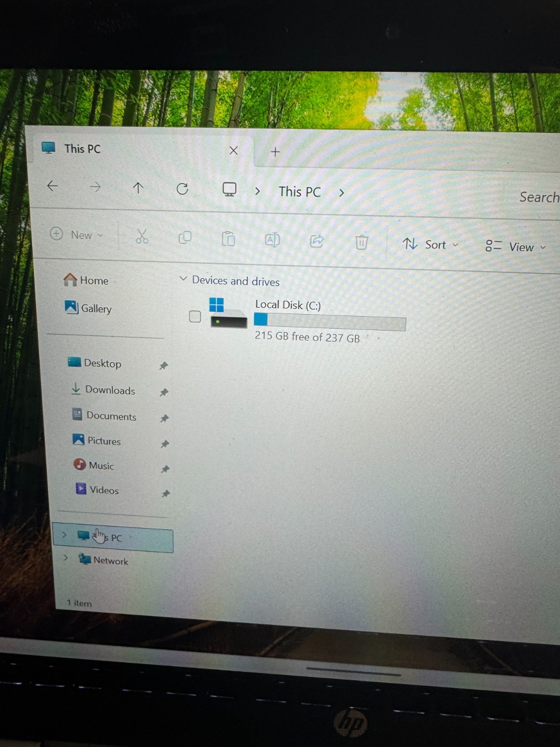The height and width of the screenshot is (747, 560).
Task: Refresh the This PC view
Action: click(x=182, y=189)
